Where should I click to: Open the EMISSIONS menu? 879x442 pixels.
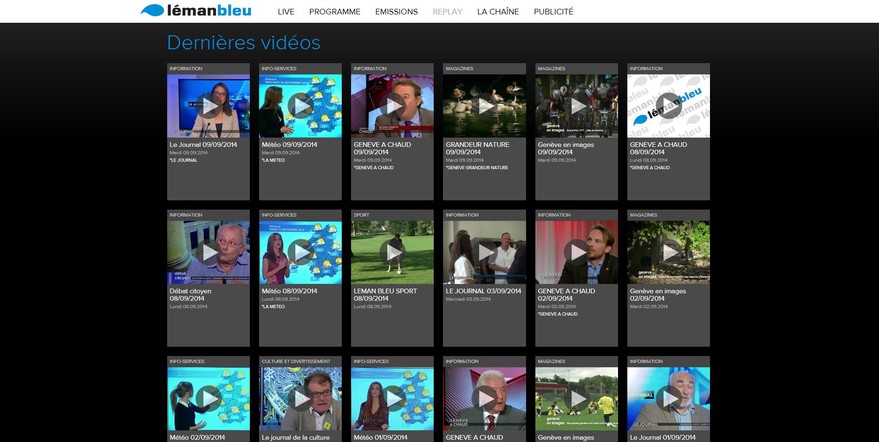[x=396, y=12]
